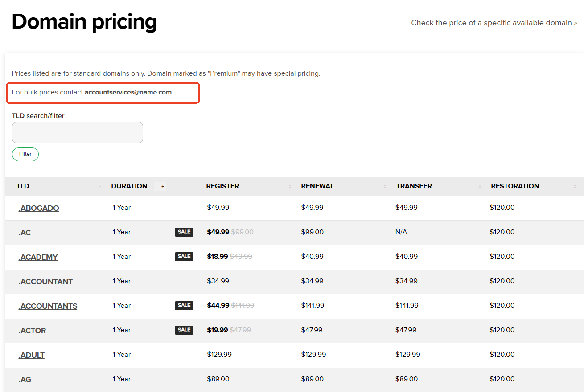Open the .ACCOUNTANTS TLD link
This screenshot has height=392, width=584.
[48, 306]
